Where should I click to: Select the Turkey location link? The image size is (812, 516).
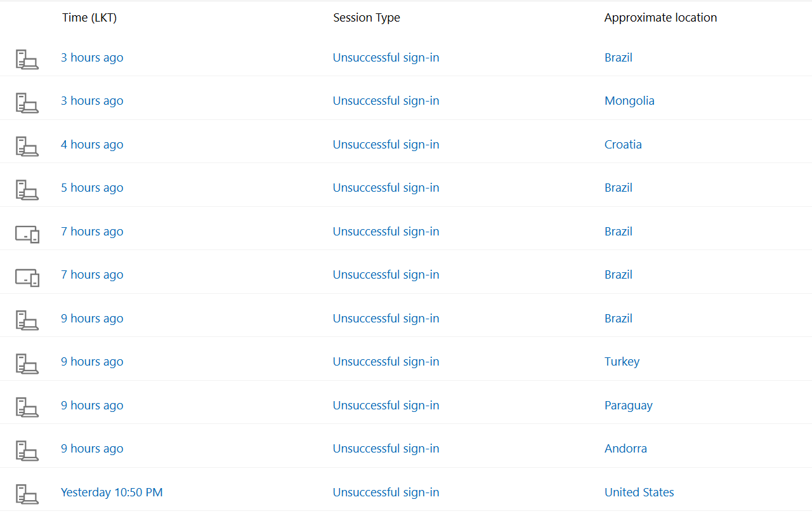click(x=622, y=361)
